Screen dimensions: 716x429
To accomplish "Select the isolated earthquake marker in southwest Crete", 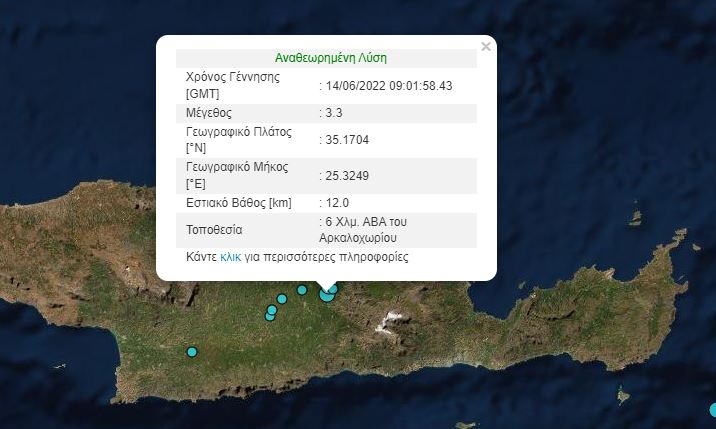I will [x=192, y=351].
